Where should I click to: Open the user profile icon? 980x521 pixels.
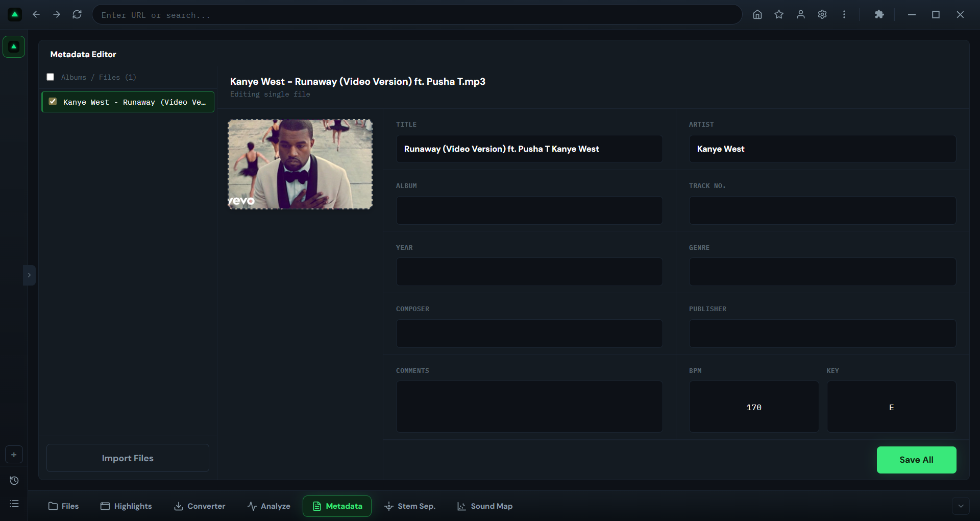click(801, 15)
